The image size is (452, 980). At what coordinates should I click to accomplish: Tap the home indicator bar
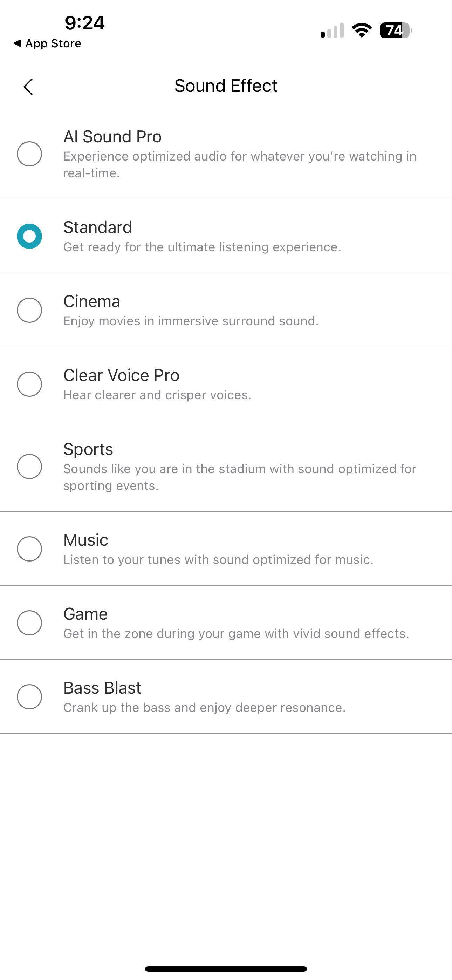226,968
